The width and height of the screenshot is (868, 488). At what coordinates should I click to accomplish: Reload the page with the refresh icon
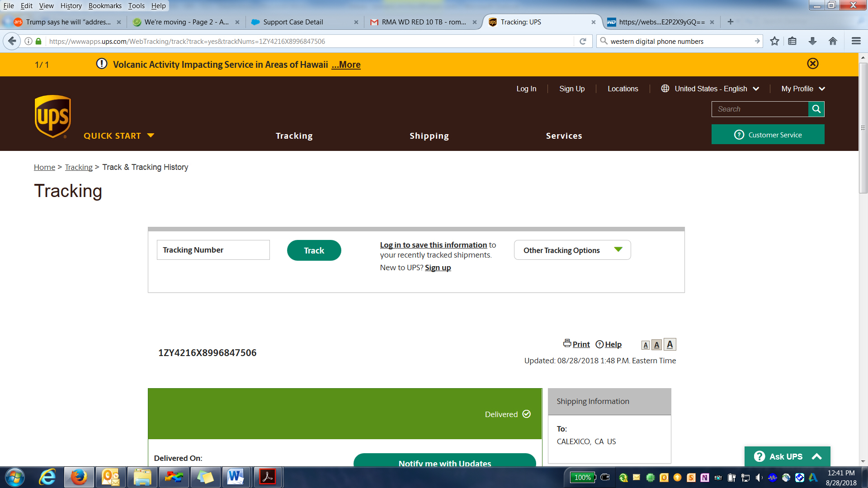[583, 41]
